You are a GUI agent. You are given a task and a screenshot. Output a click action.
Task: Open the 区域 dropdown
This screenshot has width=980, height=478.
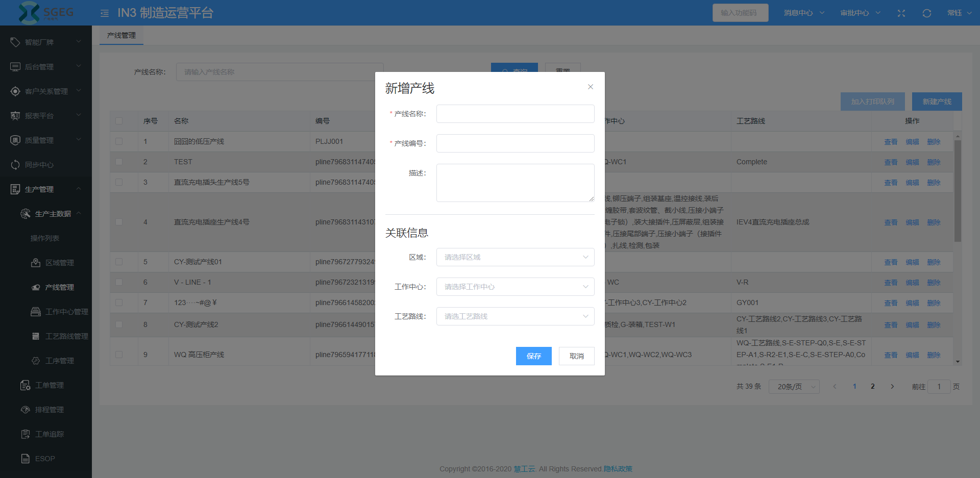(514, 257)
